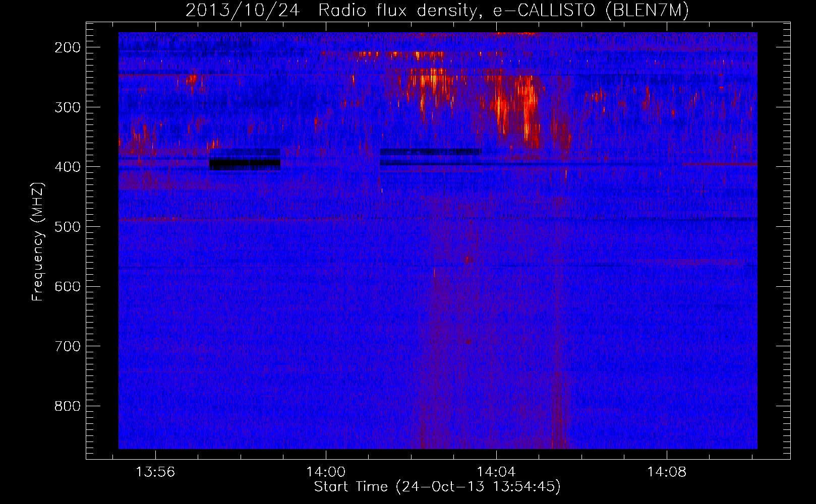The image size is (816, 504).
Task: Click the 800 frequency tick label
Action: click(68, 406)
